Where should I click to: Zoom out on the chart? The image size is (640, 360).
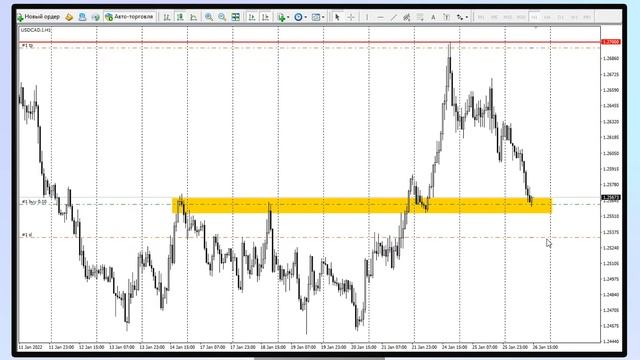tap(222, 17)
